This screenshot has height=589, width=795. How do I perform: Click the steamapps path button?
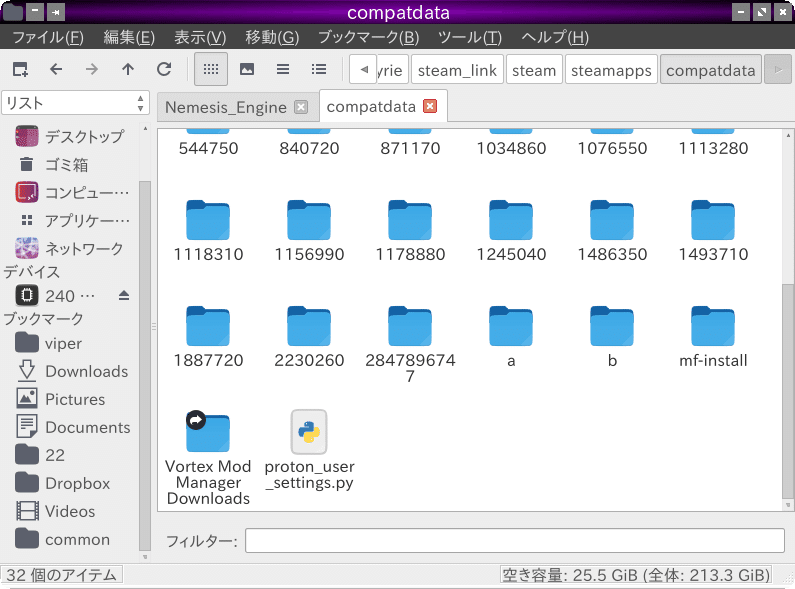point(611,70)
